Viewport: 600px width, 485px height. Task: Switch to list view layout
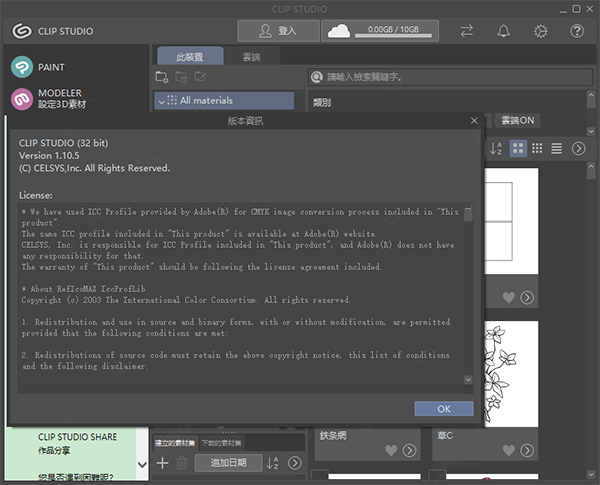tap(556, 148)
